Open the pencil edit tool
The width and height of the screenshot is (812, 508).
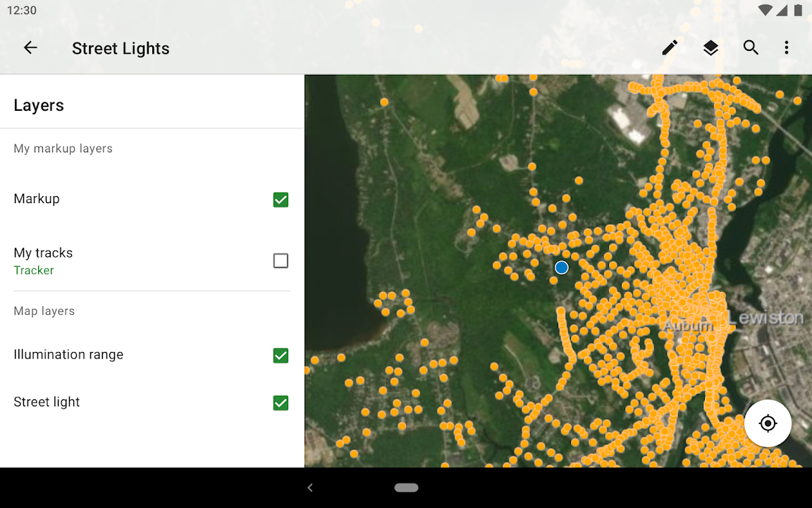pyautogui.click(x=670, y=48)
